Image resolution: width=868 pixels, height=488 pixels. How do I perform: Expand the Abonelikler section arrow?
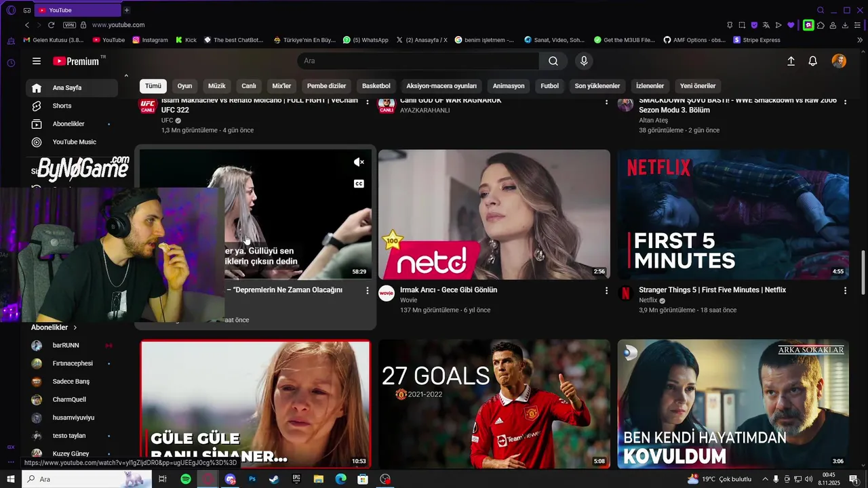[x=75, y=327]
